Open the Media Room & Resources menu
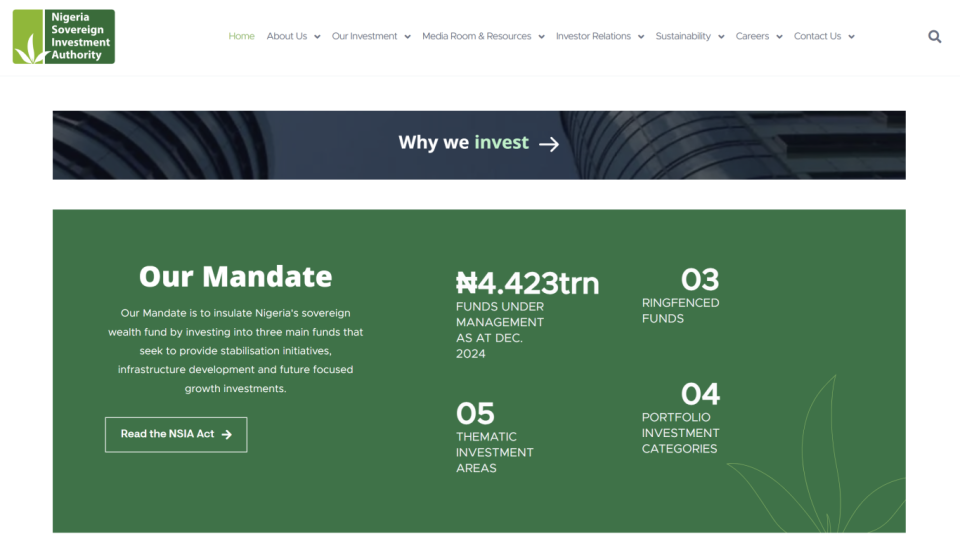Viewport: 960px width, 541px height. (x=476, y=36)
